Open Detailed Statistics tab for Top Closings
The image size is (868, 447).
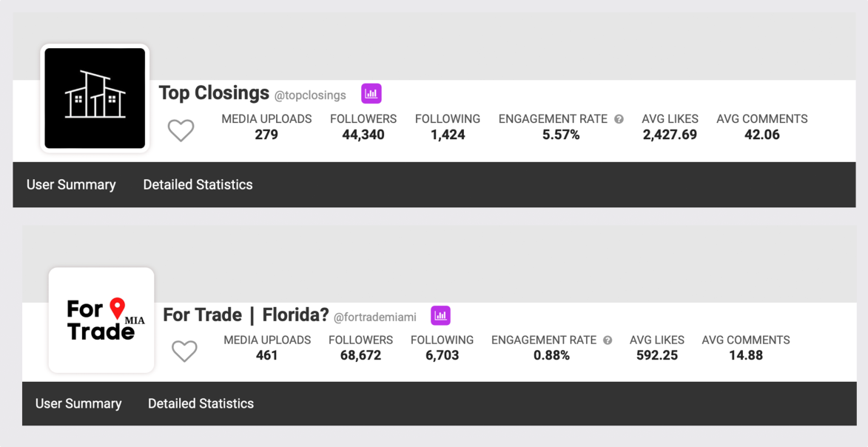198,185
